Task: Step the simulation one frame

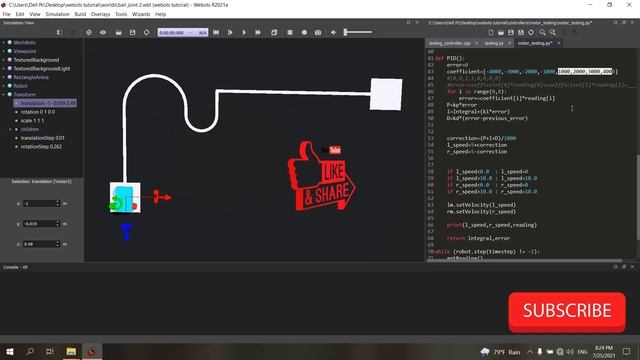Action: 230,32
